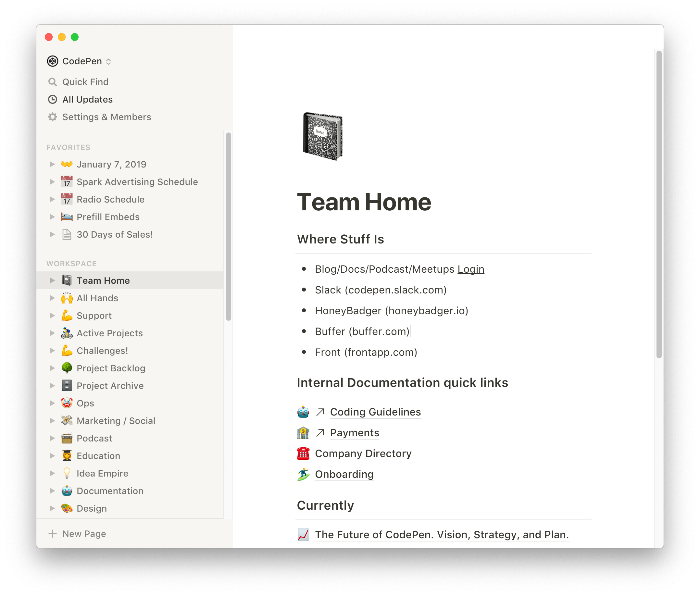Expand the January 7, 2019 page
Image resolution: width=700 pixels, height=596 pixels.
52,164
